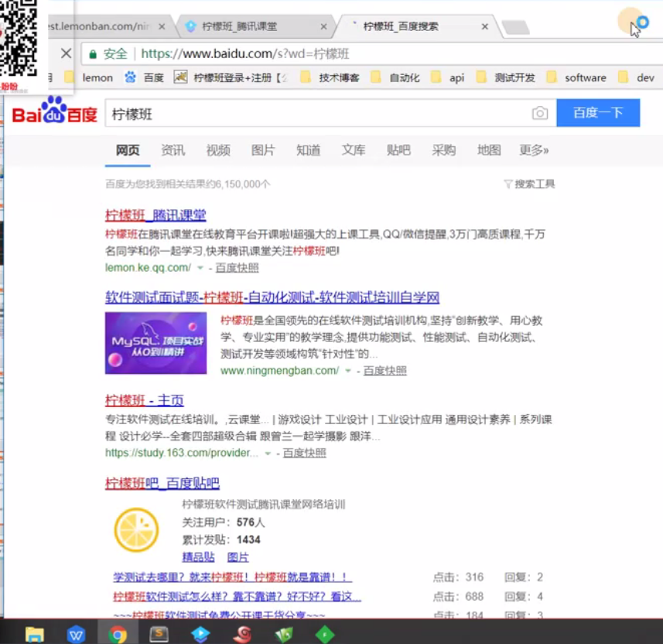Open red swirl app in taskbar
The width and height of the screenshot is (663, 644).
point(242,634)
